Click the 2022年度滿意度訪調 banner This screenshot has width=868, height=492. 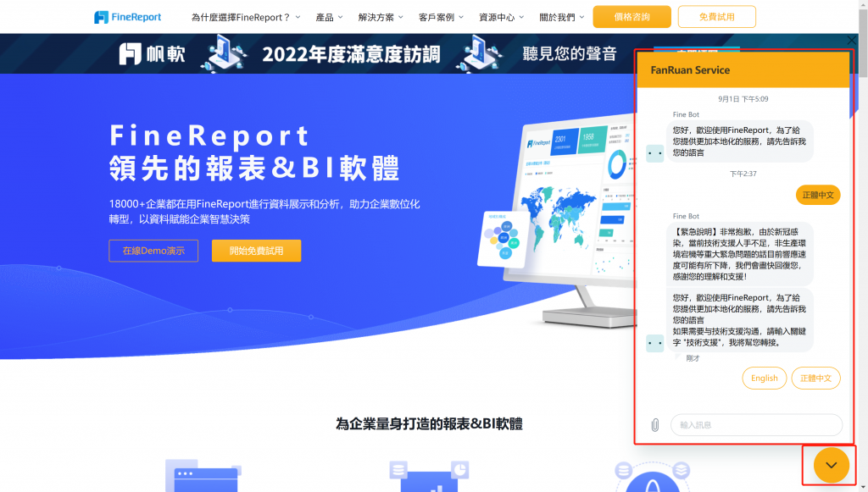pos(351,54)
